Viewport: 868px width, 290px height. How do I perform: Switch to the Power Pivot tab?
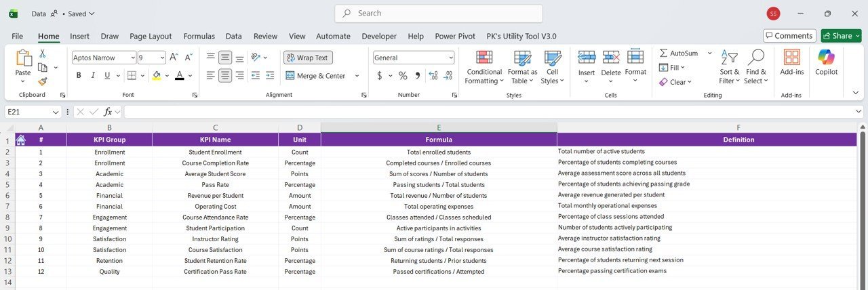click(x=455, y=36)
